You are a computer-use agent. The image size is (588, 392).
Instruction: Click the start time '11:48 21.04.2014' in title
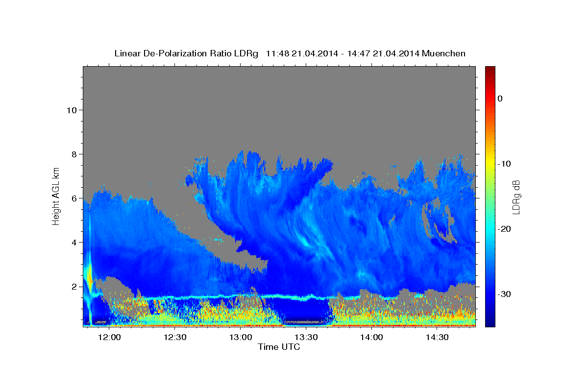(x=301, y=53)
